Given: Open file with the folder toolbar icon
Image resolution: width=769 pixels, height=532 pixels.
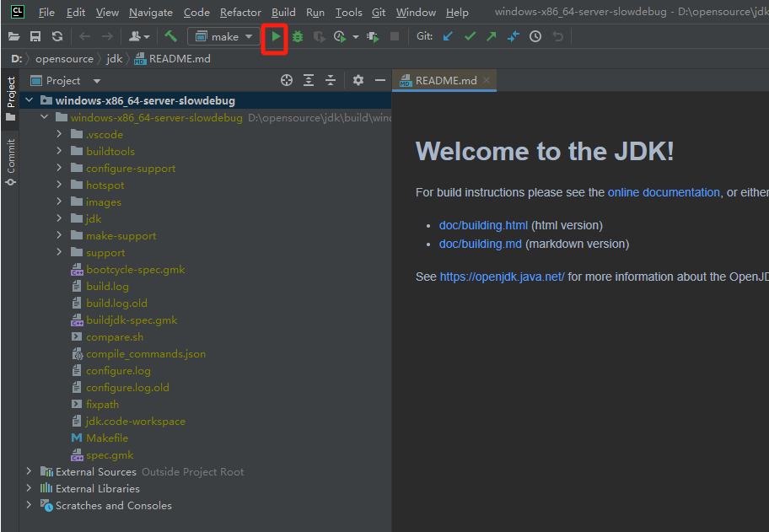Looking at the screenshot, I should click(x=14, y=36).
